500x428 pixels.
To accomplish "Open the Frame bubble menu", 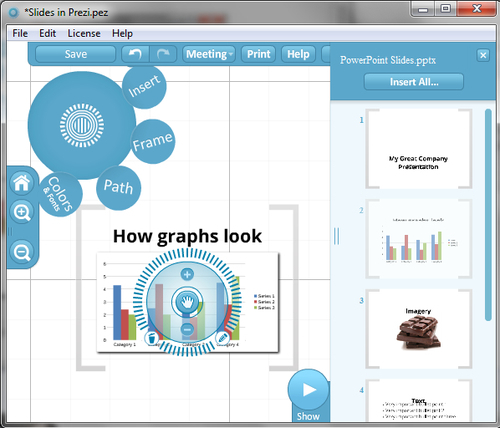I will click(153, 142).
